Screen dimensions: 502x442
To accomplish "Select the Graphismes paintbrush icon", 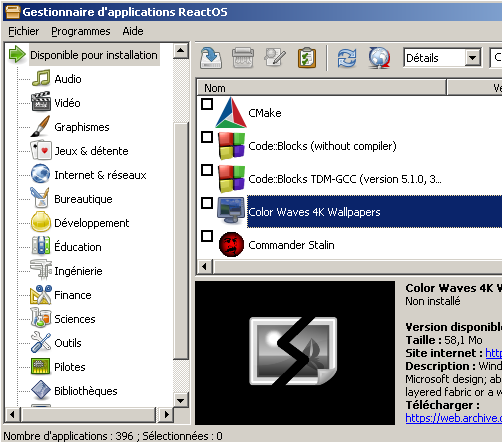I will point(41,126).
